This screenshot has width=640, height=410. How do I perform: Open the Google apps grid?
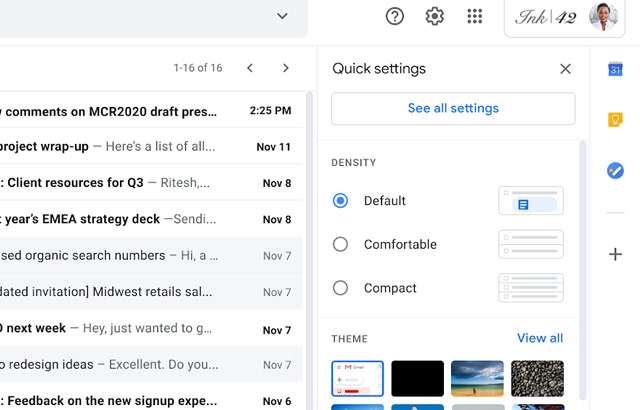point(475,16)
